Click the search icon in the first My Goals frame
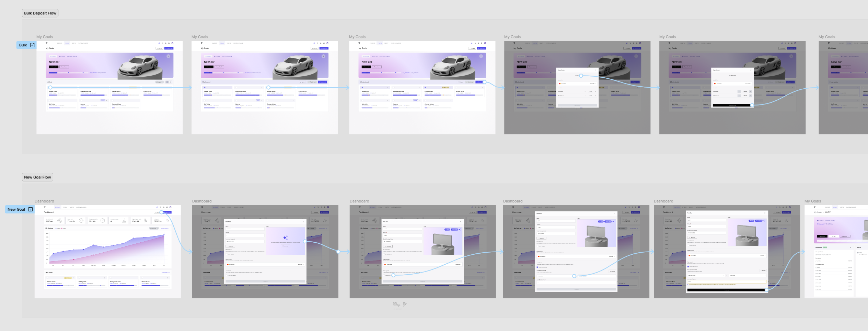 tap(162, 43)
